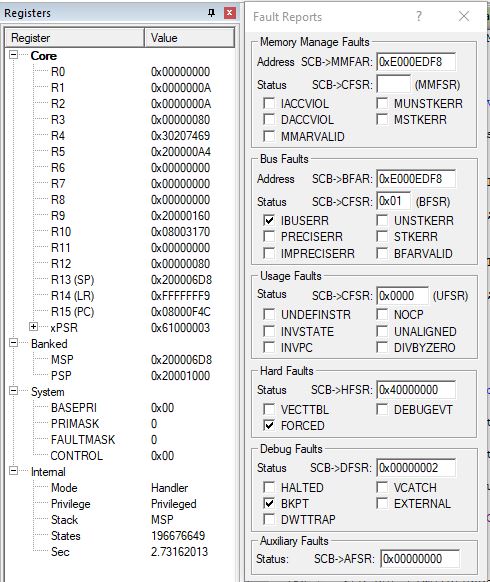Click the R10 value 0x08003170
490x582 pixels.
pyautogui.click(x=180, y=232)
